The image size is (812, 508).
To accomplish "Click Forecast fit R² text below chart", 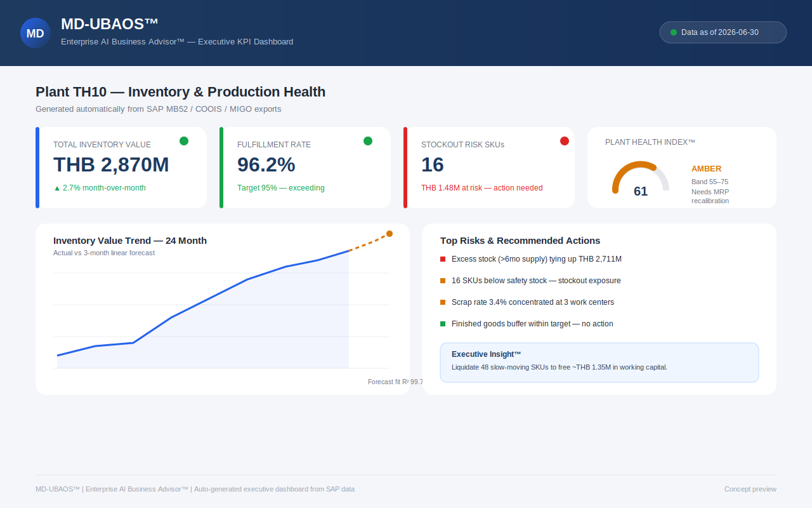I will 395,382.
